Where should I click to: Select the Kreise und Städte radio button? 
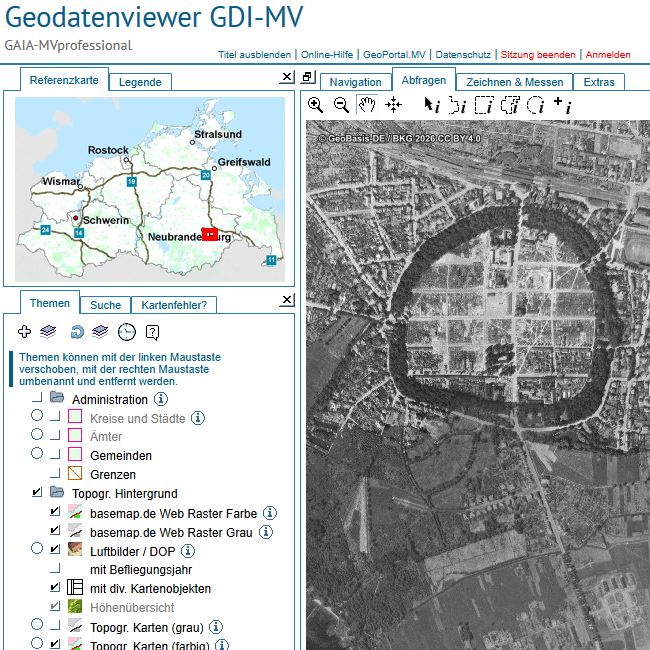point(37,415)
